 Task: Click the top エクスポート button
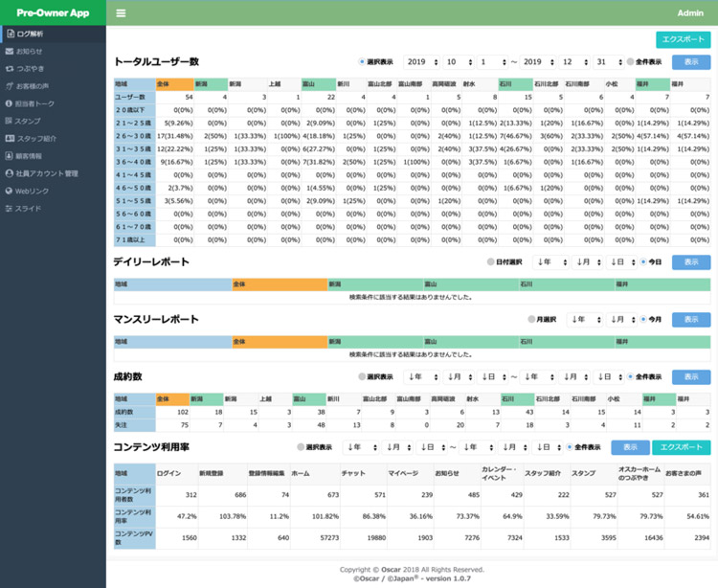(684, 40)
